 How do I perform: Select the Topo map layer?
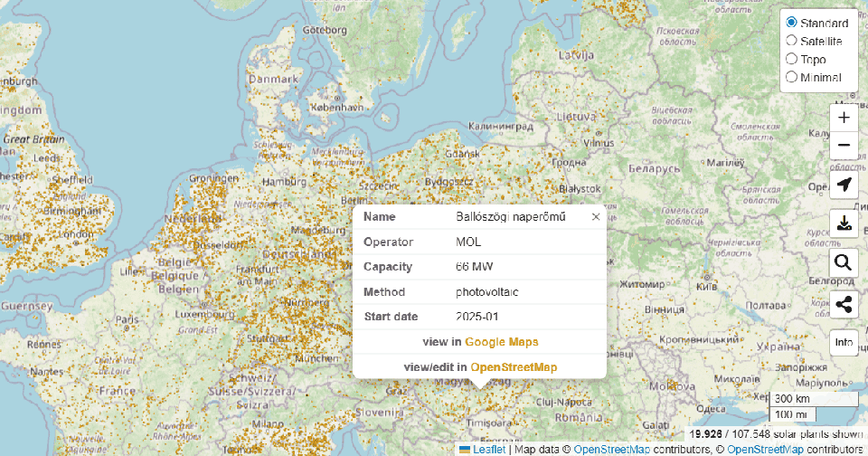792,59
